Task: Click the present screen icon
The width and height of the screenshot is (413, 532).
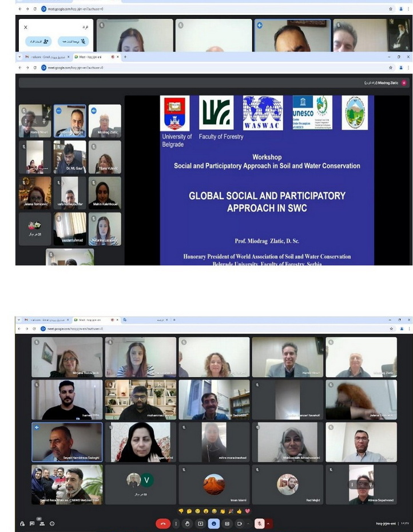Action: 201,523
